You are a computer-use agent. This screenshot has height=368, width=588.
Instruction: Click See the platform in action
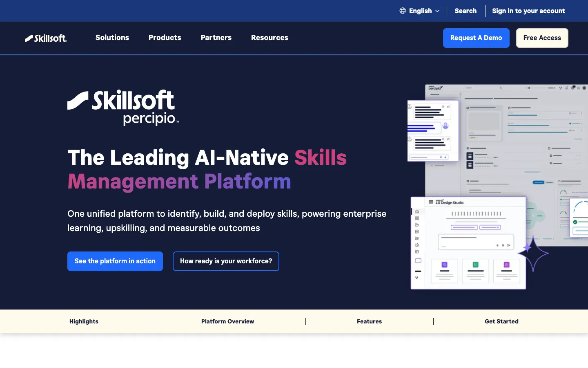pos(115,261)
